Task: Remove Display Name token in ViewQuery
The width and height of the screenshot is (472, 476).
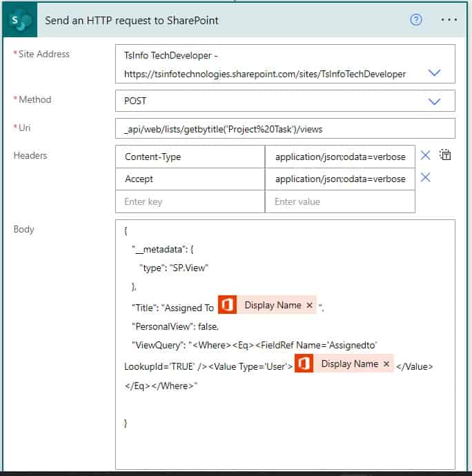Action: (386, 364)
